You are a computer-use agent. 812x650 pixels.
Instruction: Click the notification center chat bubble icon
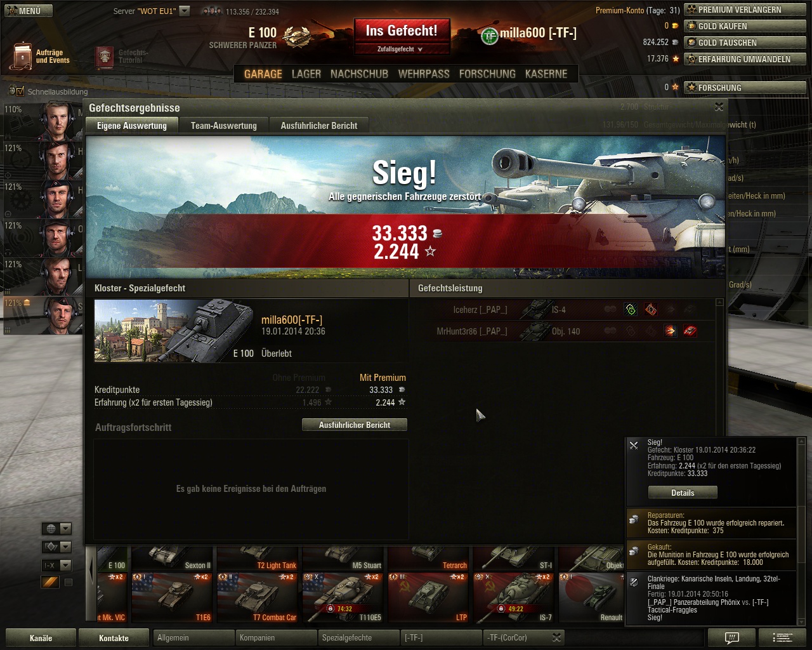tap(732, 638)
